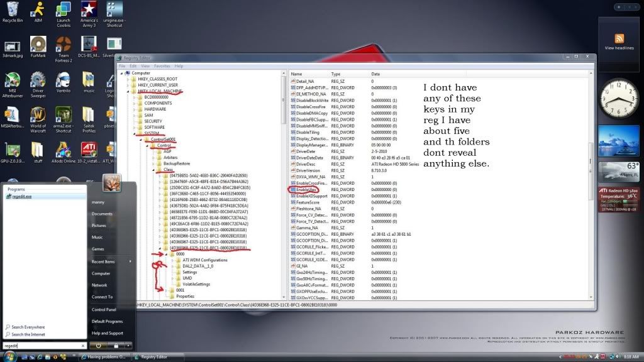644x362 pixels.
Task: Collapse the HKEY_LOCAL_MACHINE key
Action: (x=128, y=91)
